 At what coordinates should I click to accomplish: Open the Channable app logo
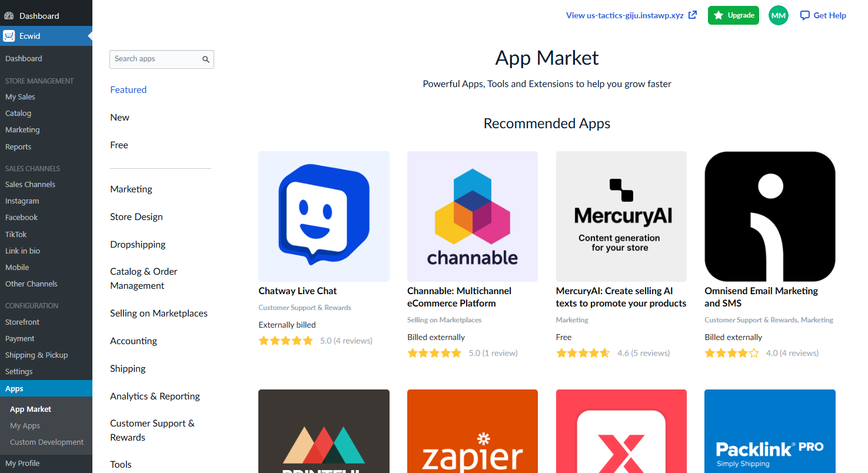[x=473, y=216]
